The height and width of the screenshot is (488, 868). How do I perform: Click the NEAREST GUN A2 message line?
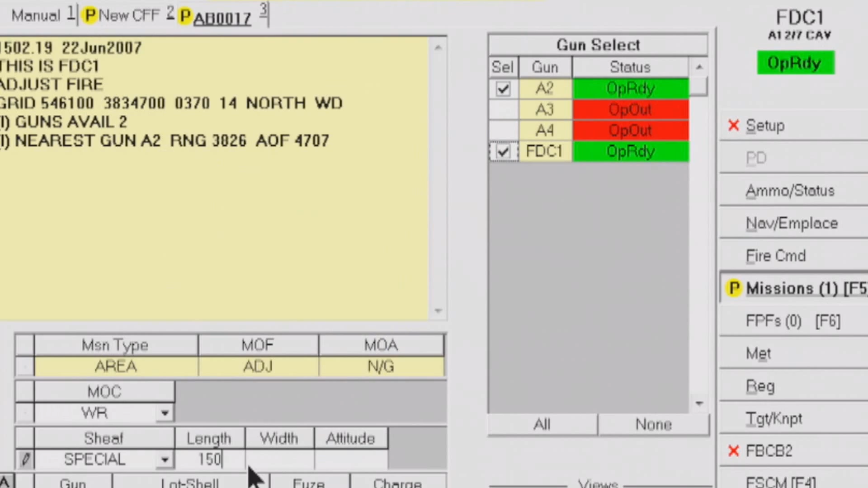(165, 141)
